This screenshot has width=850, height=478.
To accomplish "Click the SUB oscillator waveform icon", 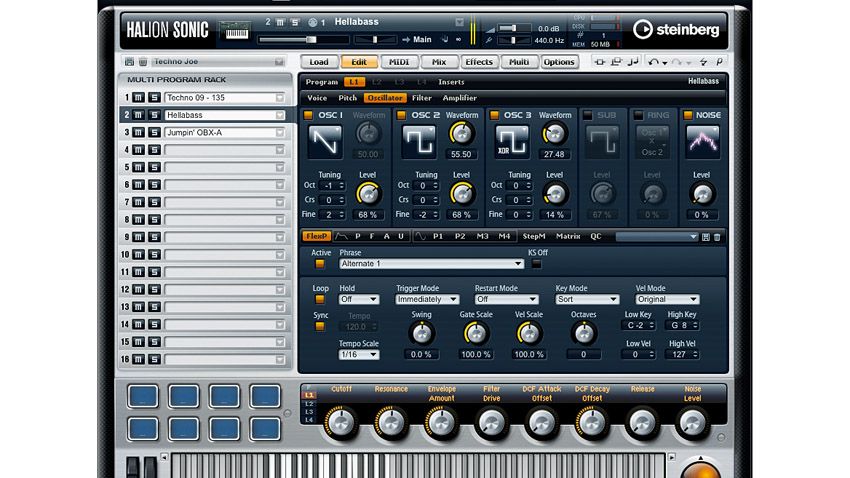I will pos(602,141).
